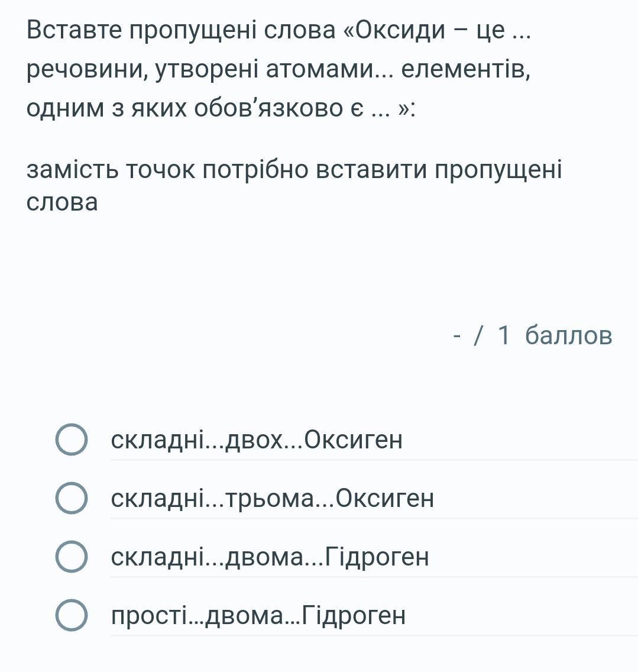Image resolution: width=638 pixels, height=672 pixels.
Task: Click the word 'Оксиген' in the first answer
Action: (x=354, y=440)
